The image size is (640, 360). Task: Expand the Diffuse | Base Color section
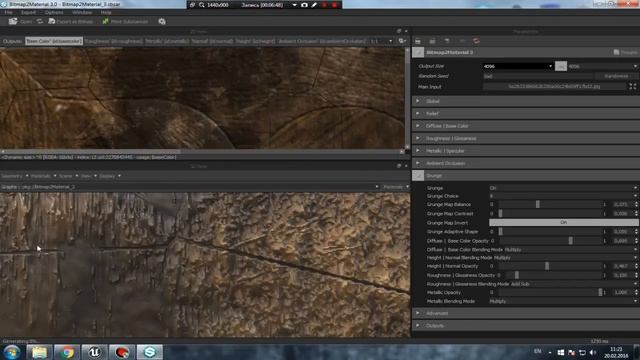tap(526, 126)
